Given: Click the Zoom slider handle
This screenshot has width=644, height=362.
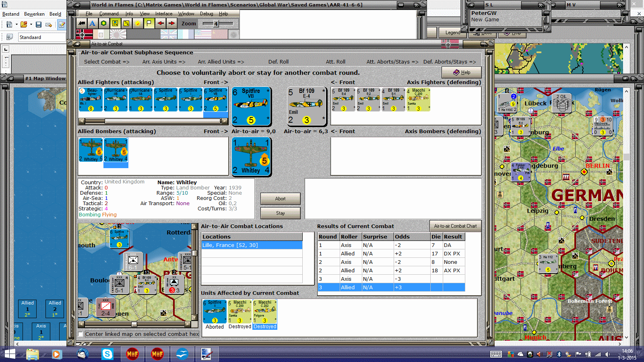Looking at the screenshot, I should [216, 24].
